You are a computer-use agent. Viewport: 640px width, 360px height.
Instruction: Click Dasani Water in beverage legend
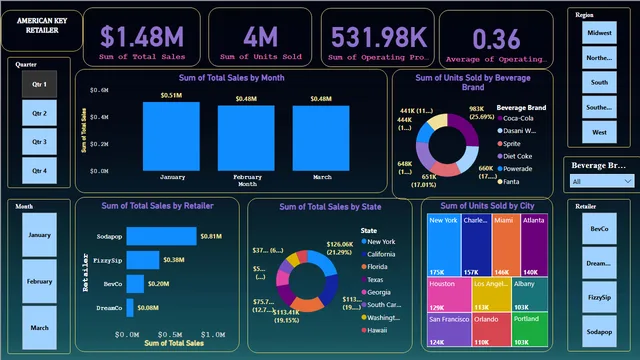pos(517,131)
